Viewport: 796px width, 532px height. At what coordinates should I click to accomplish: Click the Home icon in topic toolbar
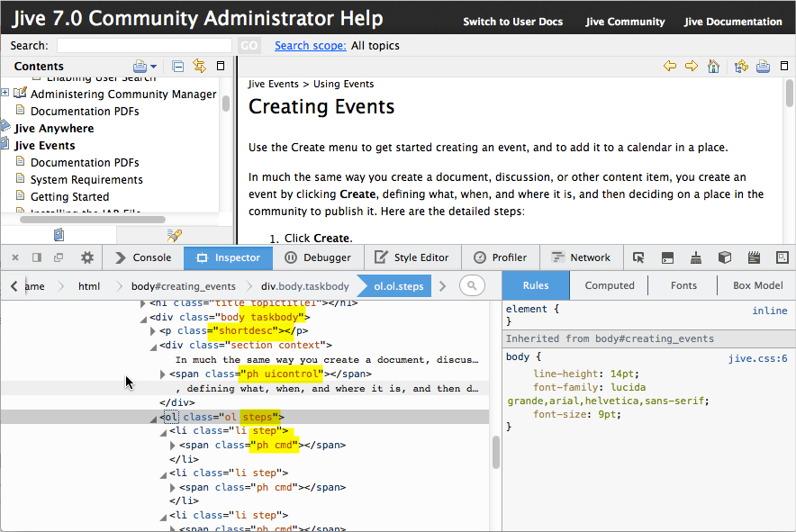713,66
